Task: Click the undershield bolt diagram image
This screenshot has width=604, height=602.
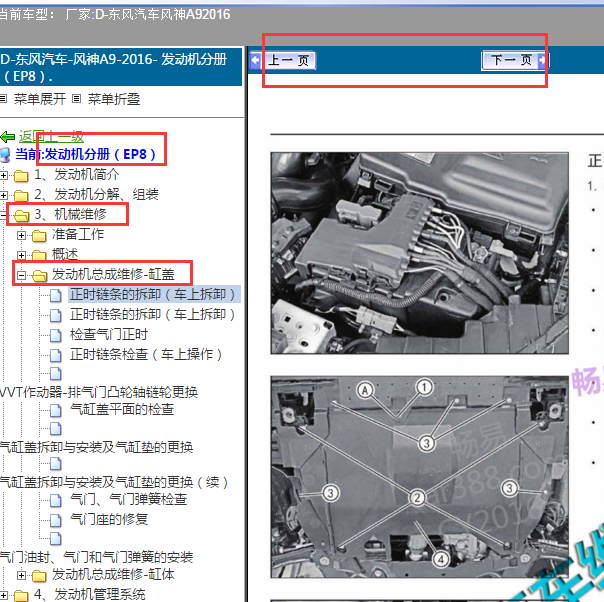Action: click(x=419, y=477)
